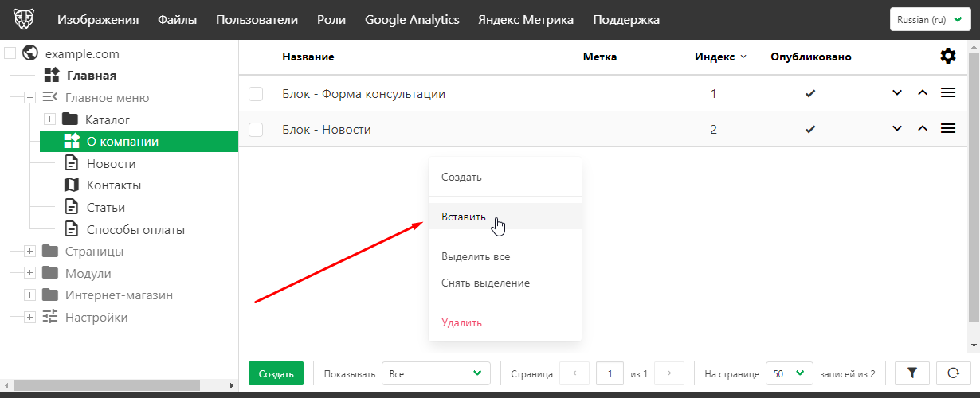Click the panther logo in top bar

[x=25, y=19]
